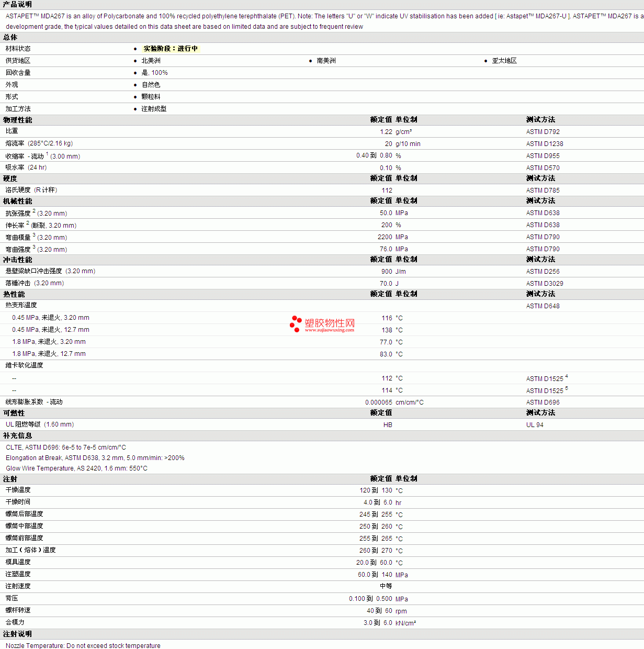Click the 补充信息 section header

pyautogui.click(x=17, y=435)
